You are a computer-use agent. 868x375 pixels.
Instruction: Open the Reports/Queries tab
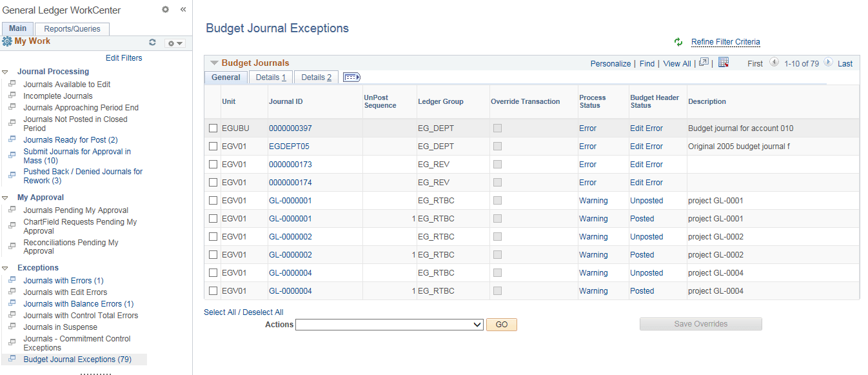[72, 28]
